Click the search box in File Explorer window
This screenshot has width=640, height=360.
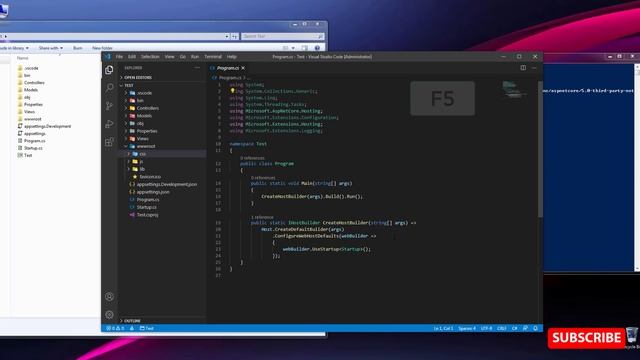(x=282, y=36)
